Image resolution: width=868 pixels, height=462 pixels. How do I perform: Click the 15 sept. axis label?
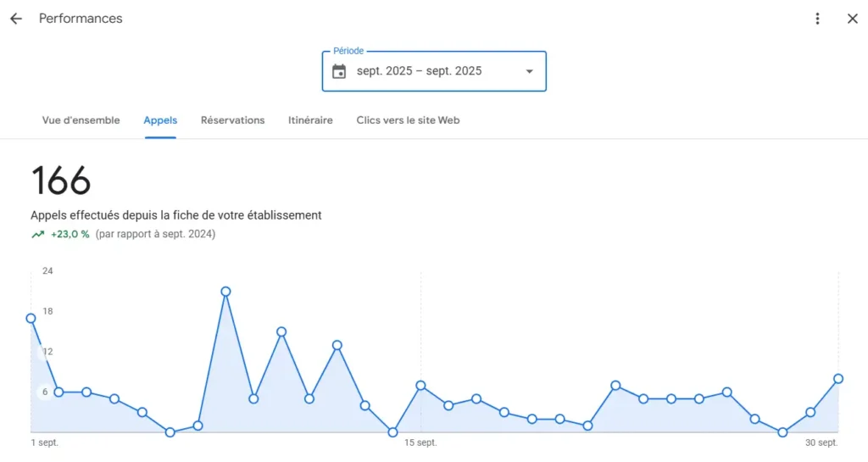click(420, 443)
